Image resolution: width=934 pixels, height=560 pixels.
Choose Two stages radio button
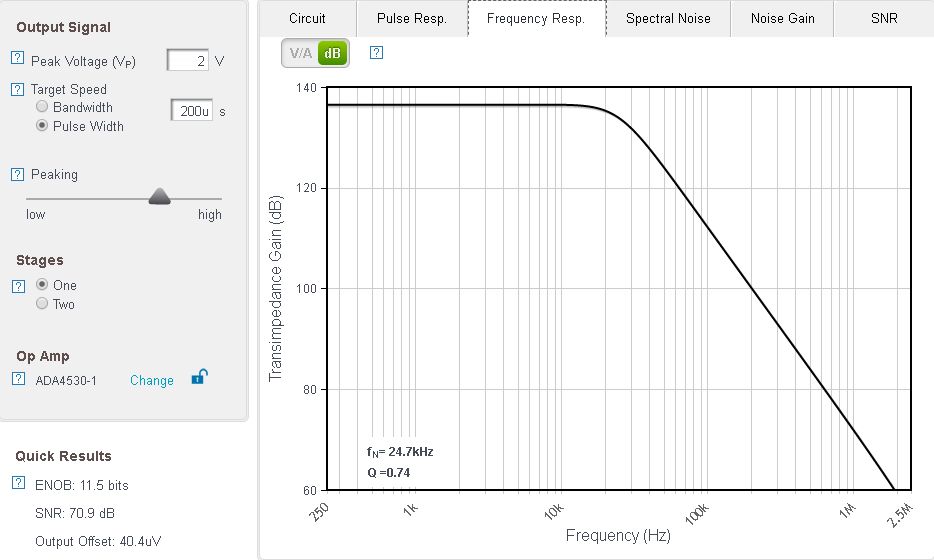(x=42, y=304)
